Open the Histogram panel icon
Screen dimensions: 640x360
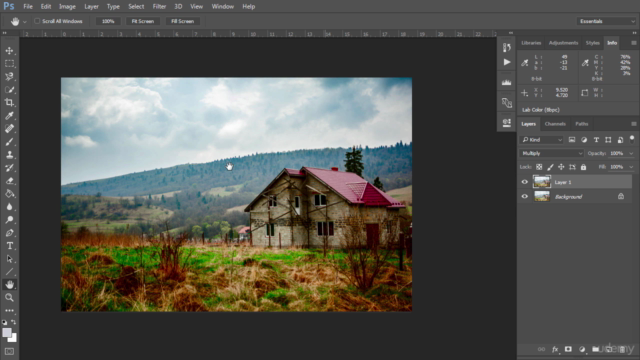point(507,82)
